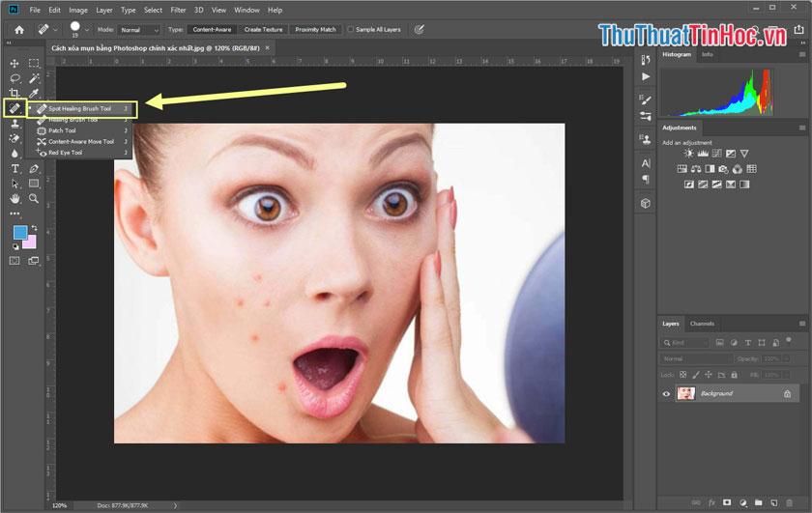Toggle lock all padlock in Lock row
812x513 pixels.
point(734,374)
